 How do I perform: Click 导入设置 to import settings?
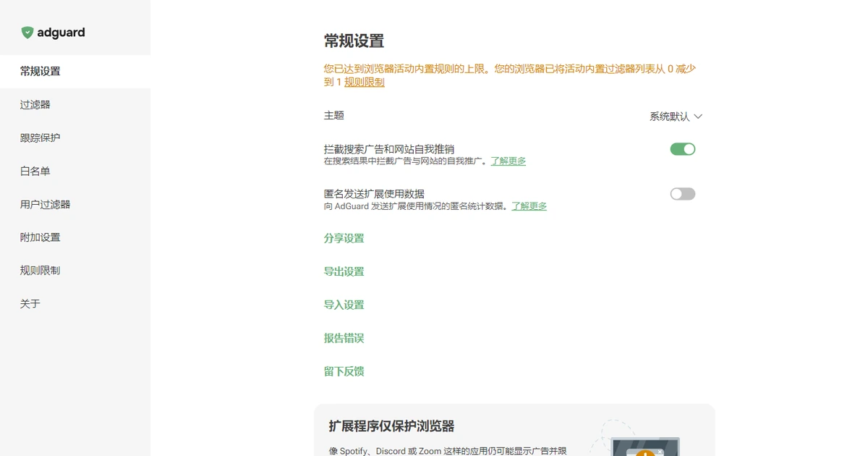point(344,305)
